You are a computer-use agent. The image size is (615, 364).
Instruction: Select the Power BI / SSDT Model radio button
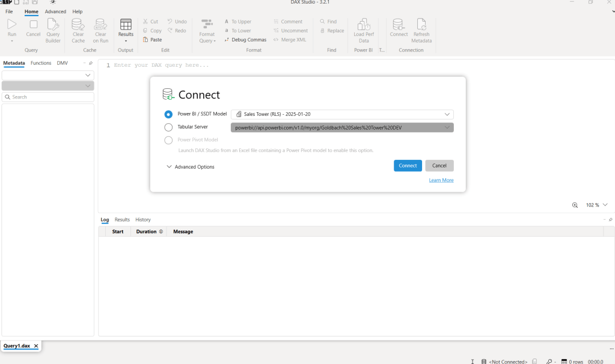click(168, 114)
